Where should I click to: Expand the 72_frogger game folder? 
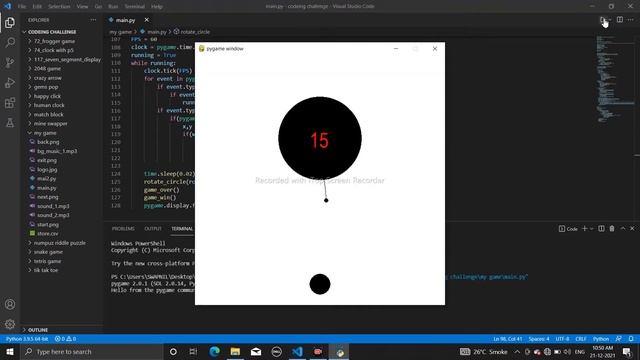pos(54,41)
